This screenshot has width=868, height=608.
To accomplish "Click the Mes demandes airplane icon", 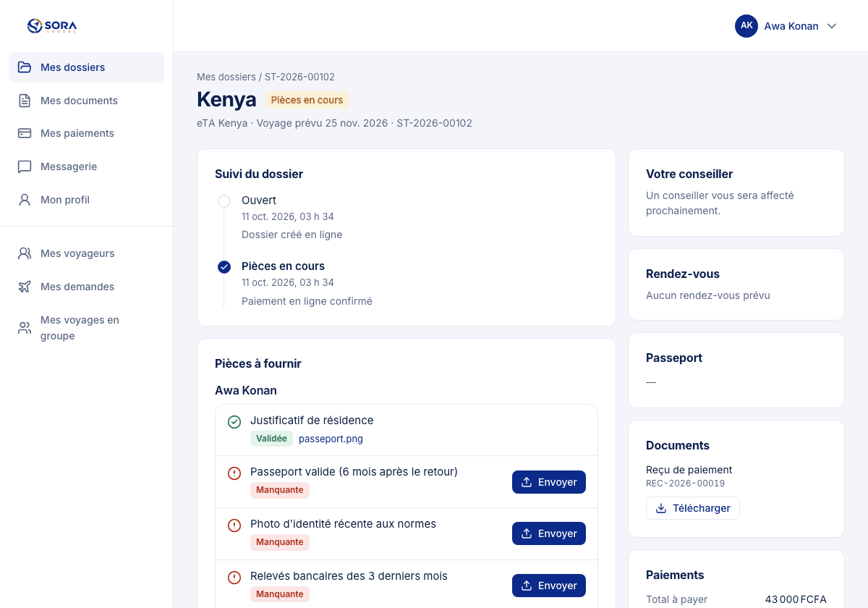I will (25, 287).
